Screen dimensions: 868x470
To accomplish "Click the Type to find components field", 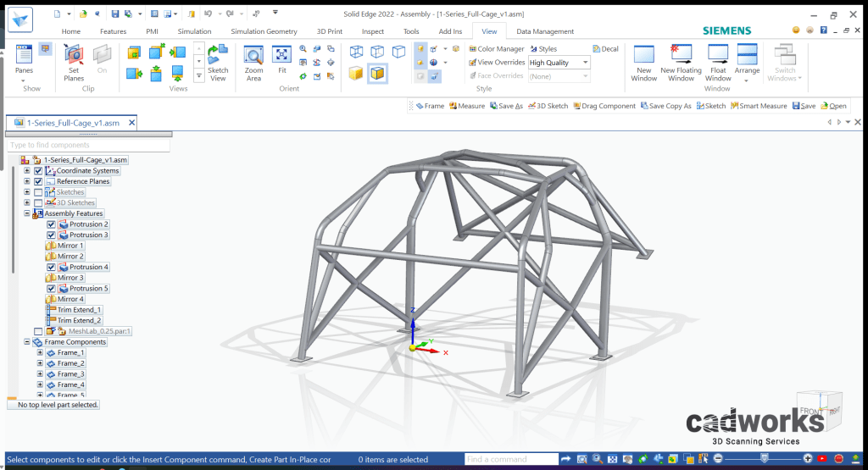I will 89,146.
